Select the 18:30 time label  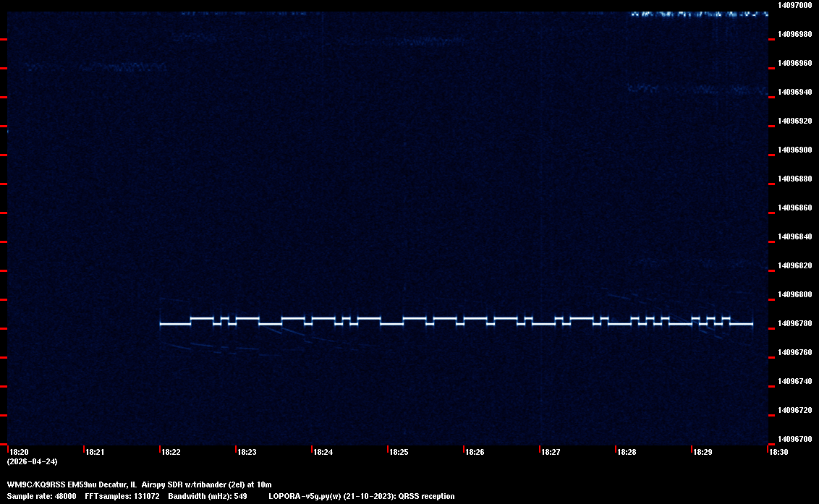(x=778, y=452)
